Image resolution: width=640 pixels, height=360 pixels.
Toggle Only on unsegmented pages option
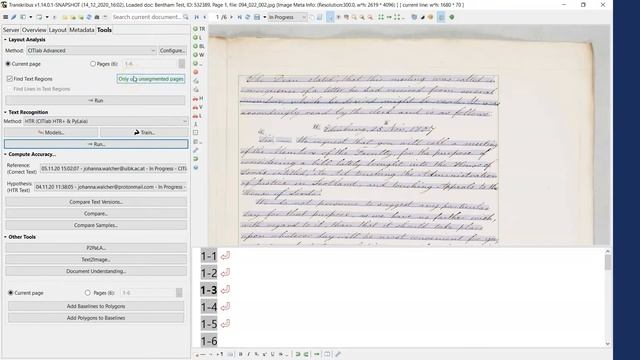click(x=151, y=79)
